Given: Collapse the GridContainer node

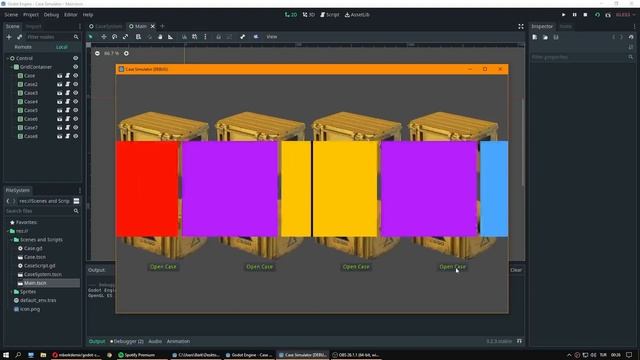Looking at the screenshot, I should [11, 67].
